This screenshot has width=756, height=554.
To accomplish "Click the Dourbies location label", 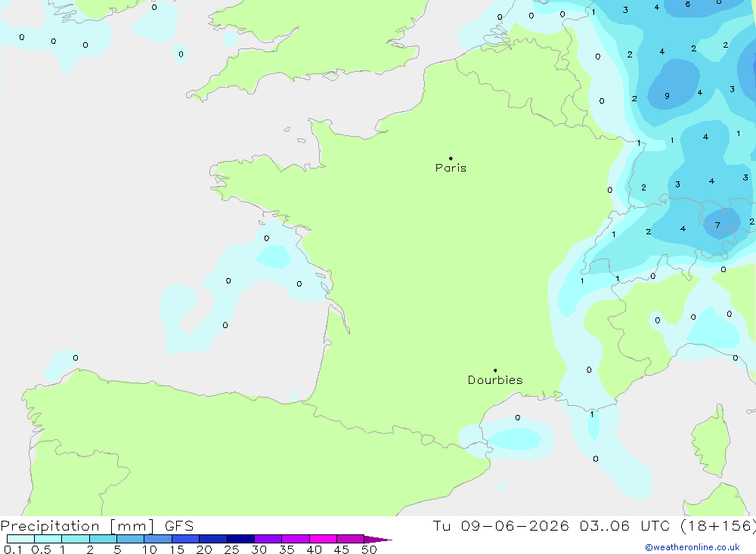I will tap(495, 380).
